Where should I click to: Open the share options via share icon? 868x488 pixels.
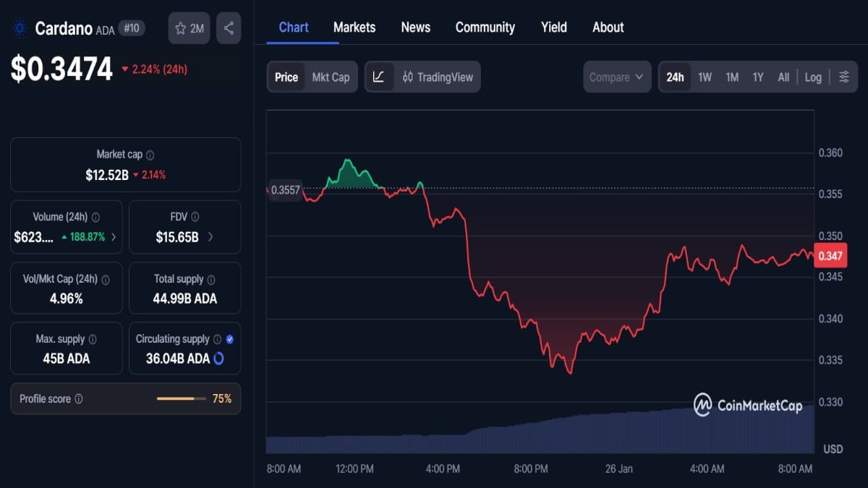[229, 27]
